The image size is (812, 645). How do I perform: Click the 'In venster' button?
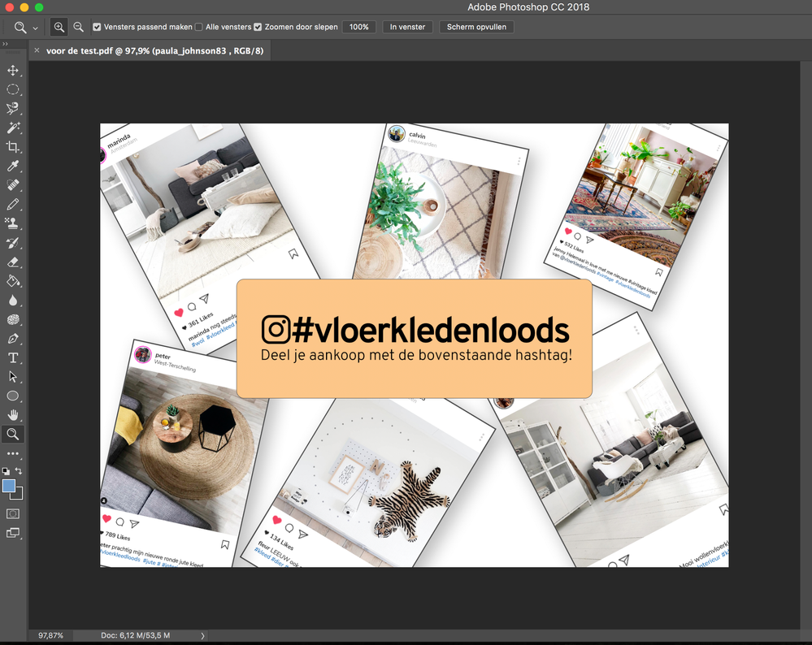point(407,27)
